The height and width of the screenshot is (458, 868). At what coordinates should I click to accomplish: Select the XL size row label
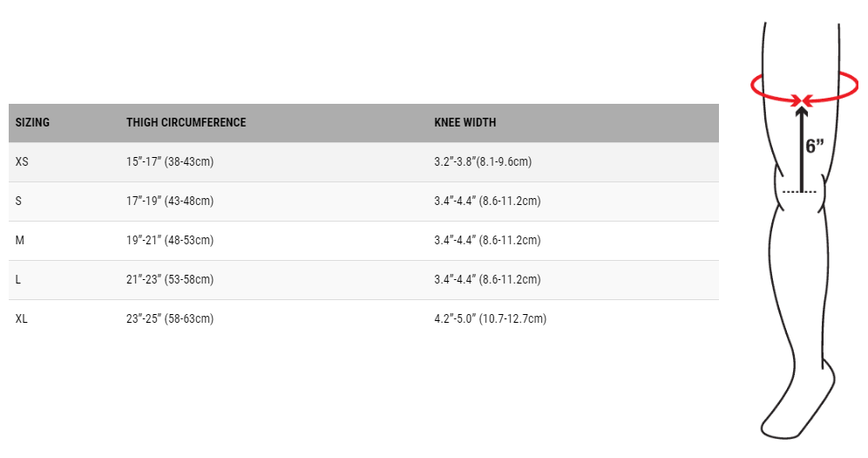click(x=23, y=319)
